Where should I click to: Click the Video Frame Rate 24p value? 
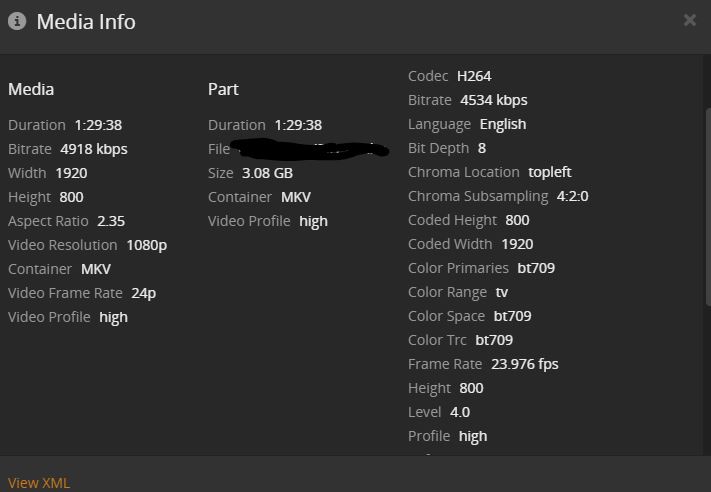coord(144,293)
